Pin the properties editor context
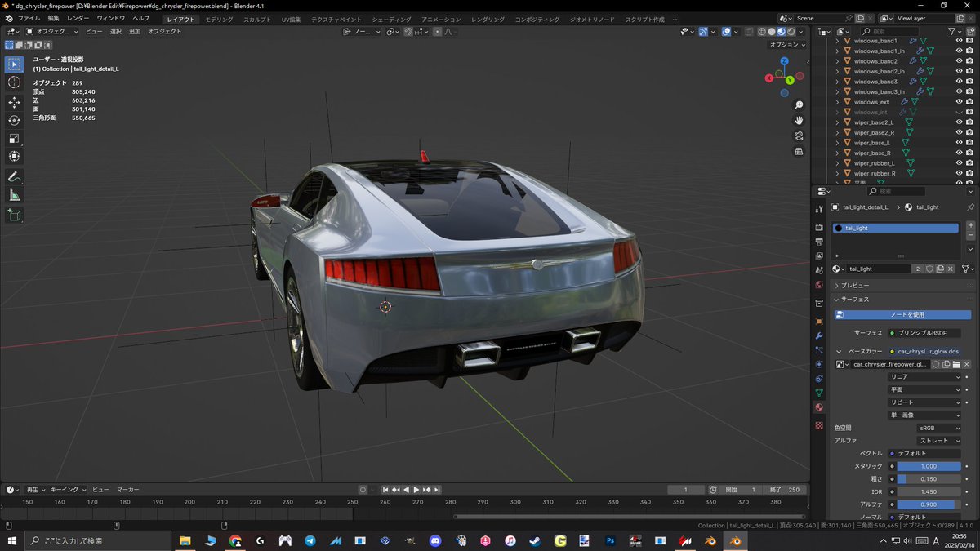This screenshot has width=980, height=551. [x=970, y=207]
